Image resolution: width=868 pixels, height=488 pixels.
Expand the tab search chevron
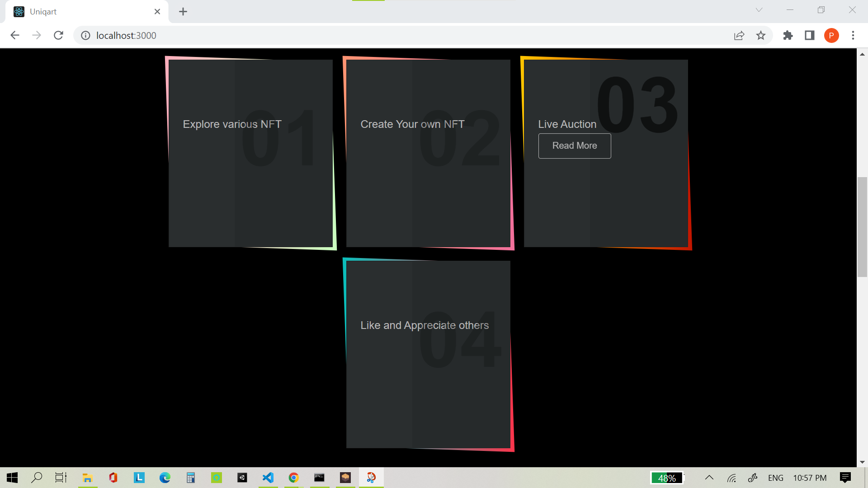point(759,10)
